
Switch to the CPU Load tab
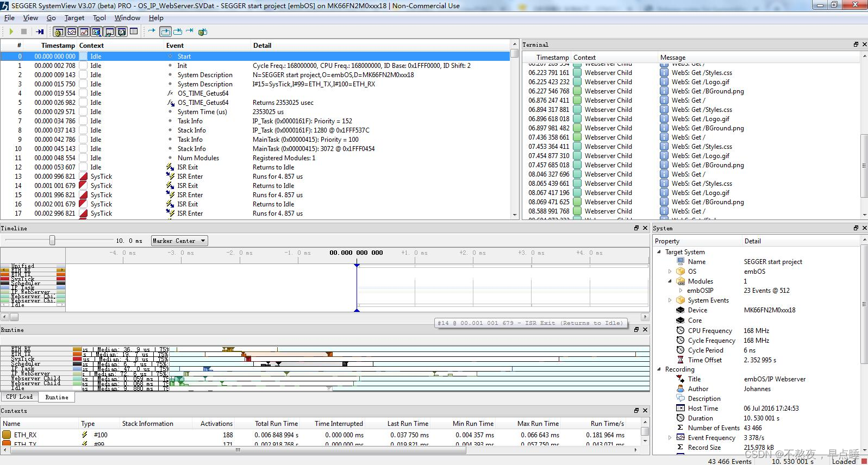(x=20, y=397)
